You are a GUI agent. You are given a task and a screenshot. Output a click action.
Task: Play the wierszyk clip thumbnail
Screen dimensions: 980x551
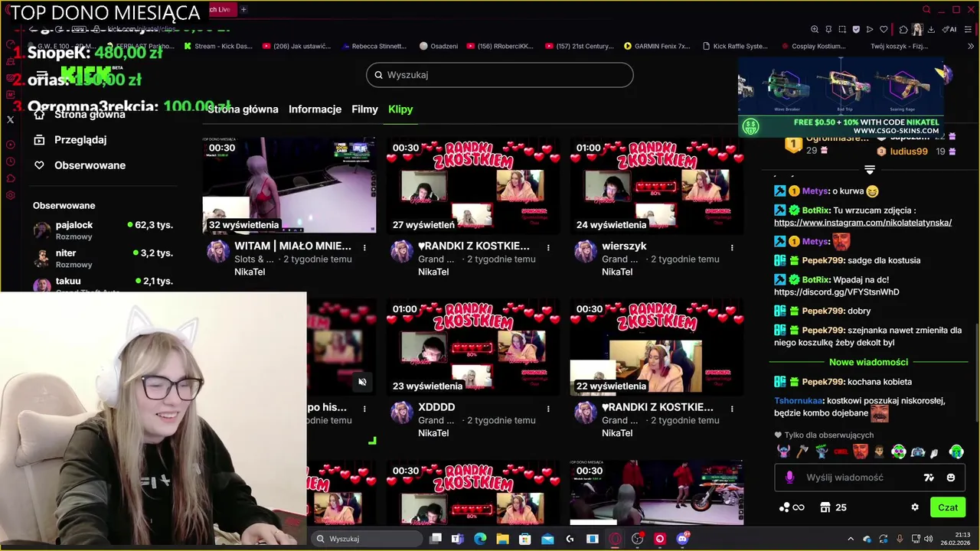pos(657,185)
